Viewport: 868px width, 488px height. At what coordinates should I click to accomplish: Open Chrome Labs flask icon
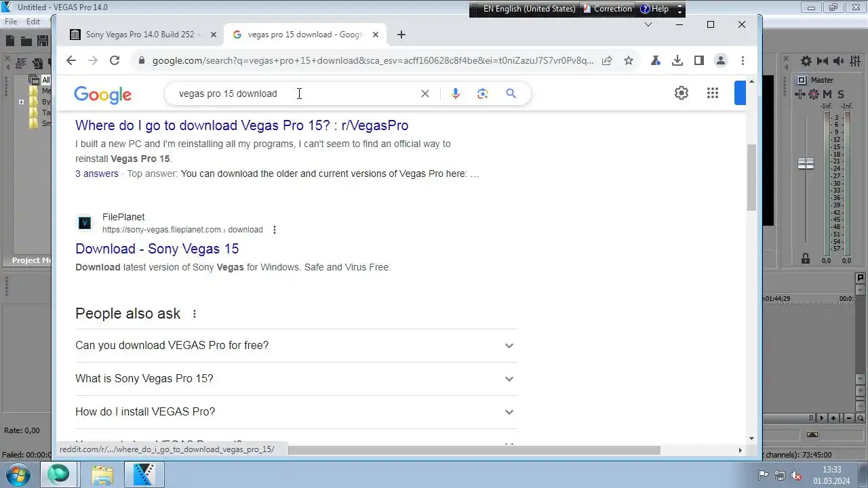(x=655, y=60)
